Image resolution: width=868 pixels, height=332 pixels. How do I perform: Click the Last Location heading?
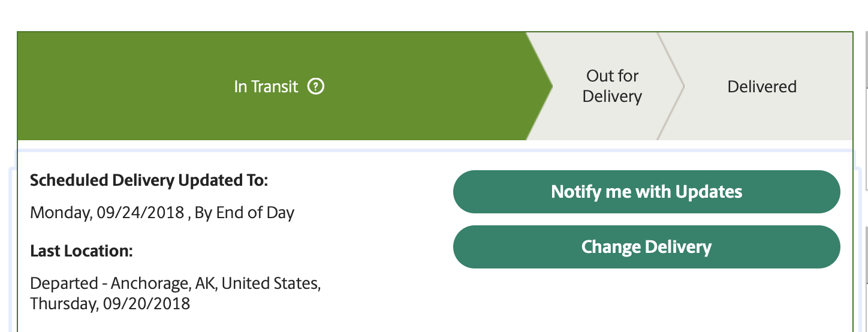coord(82,251)
